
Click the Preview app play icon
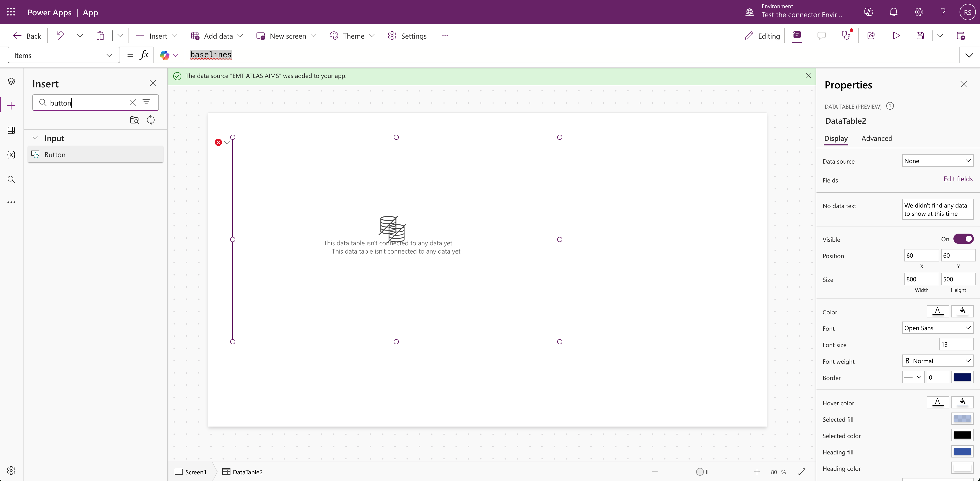[x=896, y=36]
